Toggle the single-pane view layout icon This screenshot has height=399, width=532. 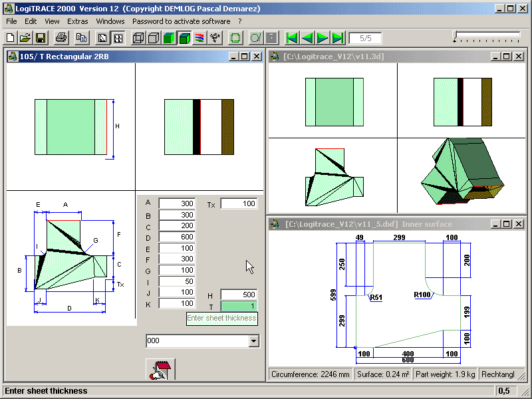[x=102, y=38]
